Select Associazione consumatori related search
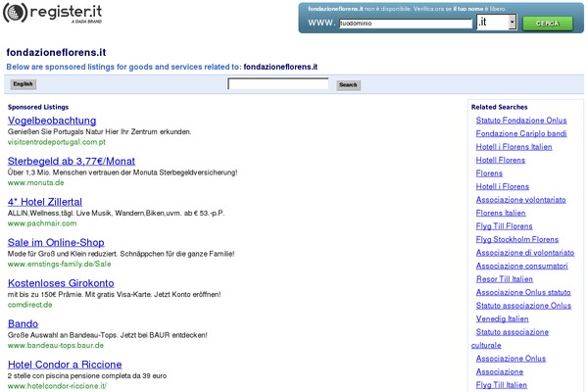The height and width of the screenshot is (392, 588). coord(521,266)
